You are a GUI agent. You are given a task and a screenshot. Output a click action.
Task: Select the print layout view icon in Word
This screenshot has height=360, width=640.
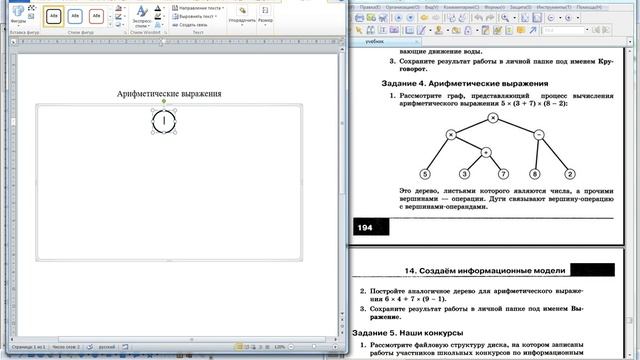click(239, 347)
